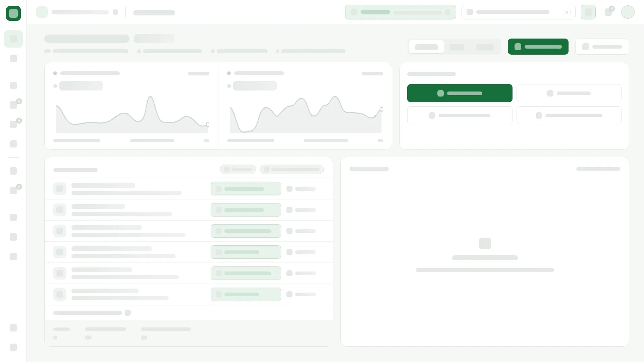This screenshot has height=362, width=644.
Task: Open the round user avatar menu
Action: click(628, 12)
